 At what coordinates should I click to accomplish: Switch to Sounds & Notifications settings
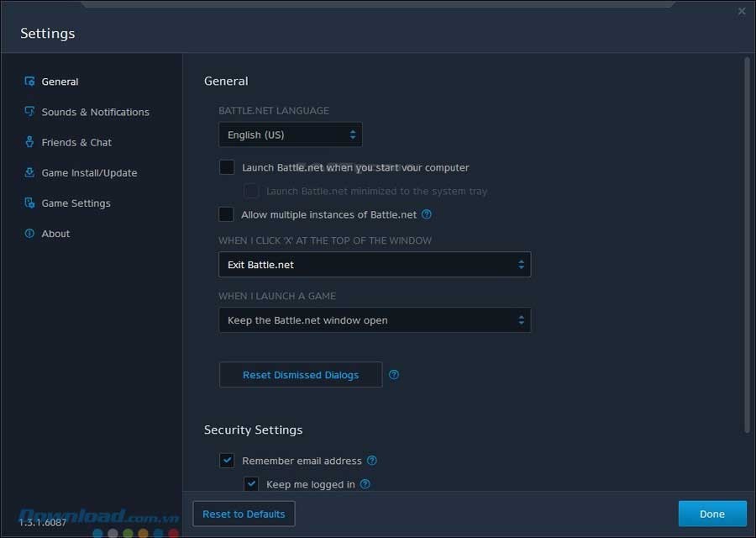[x=95, y=112]
